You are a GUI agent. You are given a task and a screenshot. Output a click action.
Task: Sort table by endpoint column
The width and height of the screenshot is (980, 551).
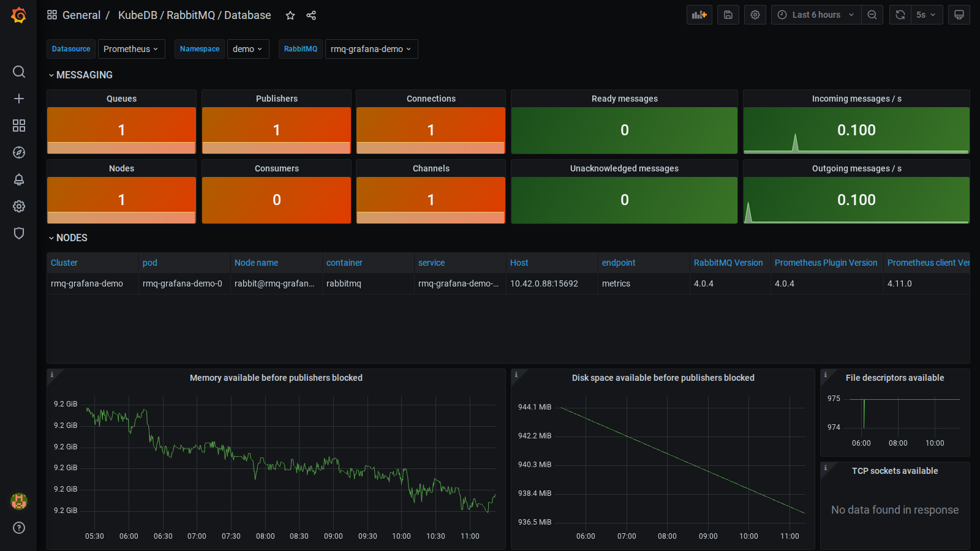click(x=619, y=263)
